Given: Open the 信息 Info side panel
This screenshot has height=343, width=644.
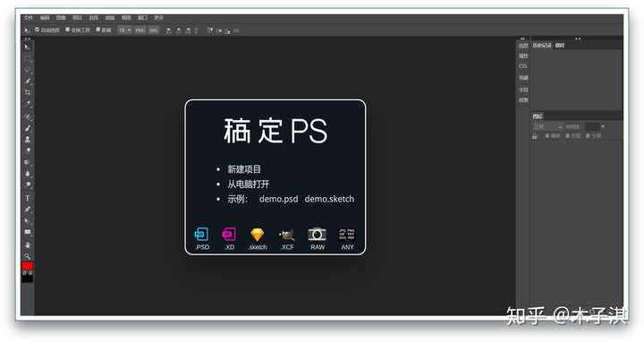Looking at the screenshot, I should point(523,46).
